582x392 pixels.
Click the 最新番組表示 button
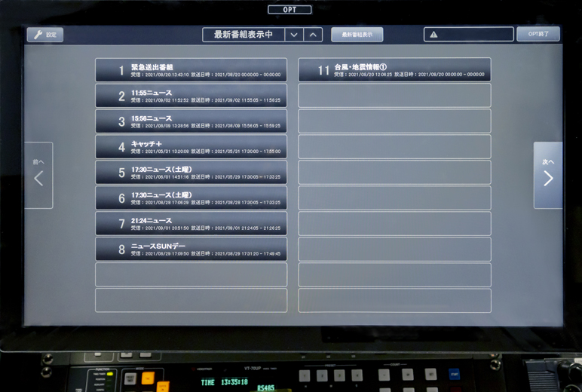[357, 35]
